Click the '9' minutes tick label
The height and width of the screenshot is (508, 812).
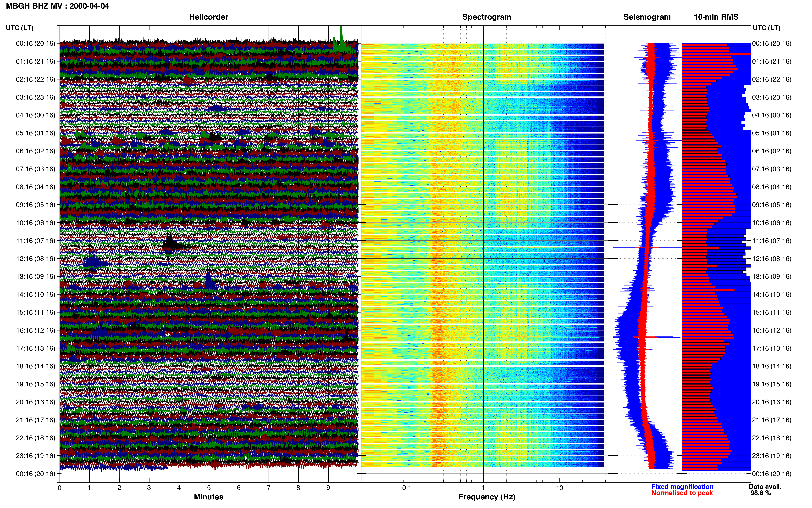tap(328, 487)
